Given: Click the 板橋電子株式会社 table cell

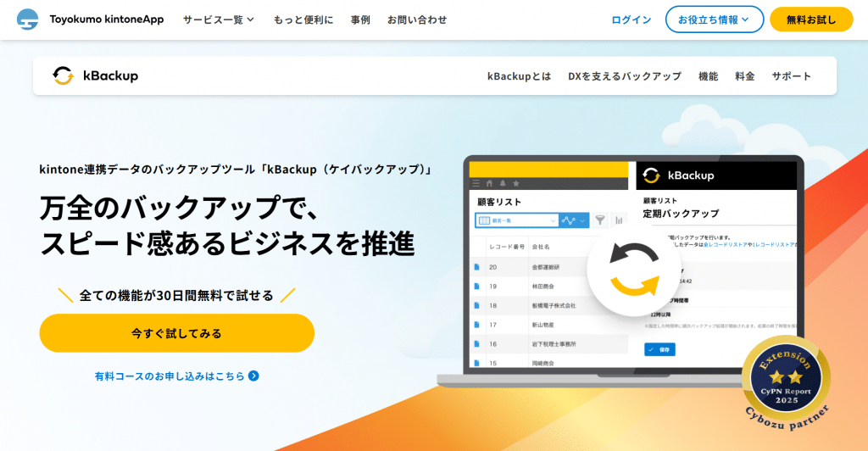Looking at the screenshot, I should coord(554,305).
